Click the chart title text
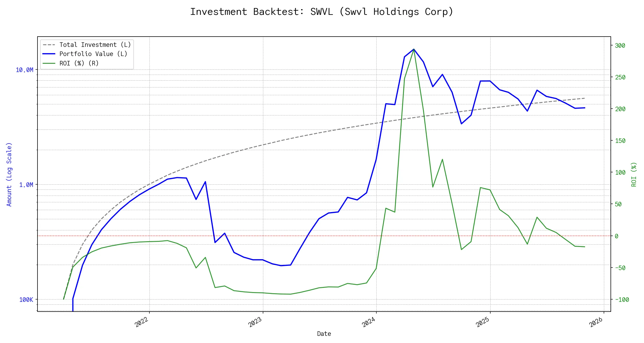The width and height of the screenshot is (644, 343). pyautogui.click(x=322, y=12)
